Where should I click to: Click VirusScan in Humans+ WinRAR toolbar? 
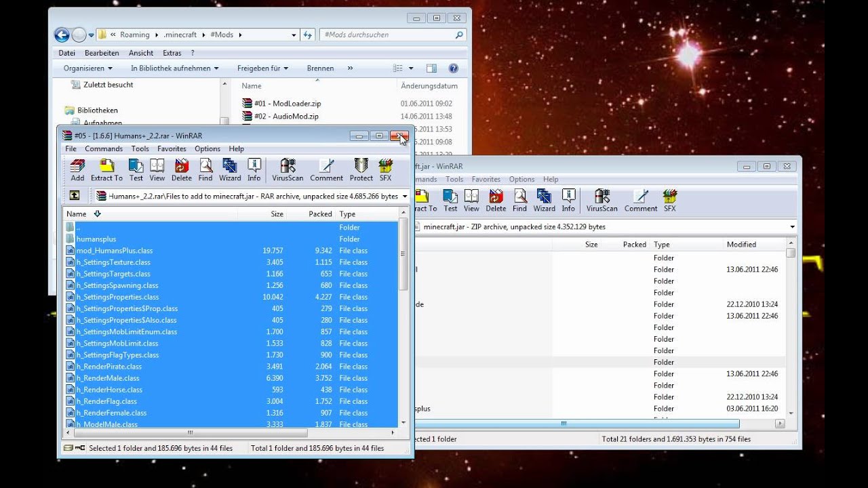pyautogui.click(x=288, y=169)
